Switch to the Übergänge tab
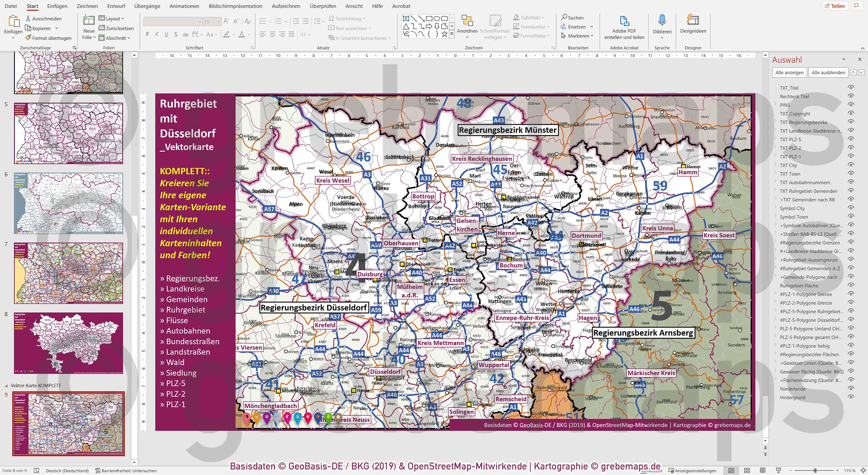 [147, 6]
